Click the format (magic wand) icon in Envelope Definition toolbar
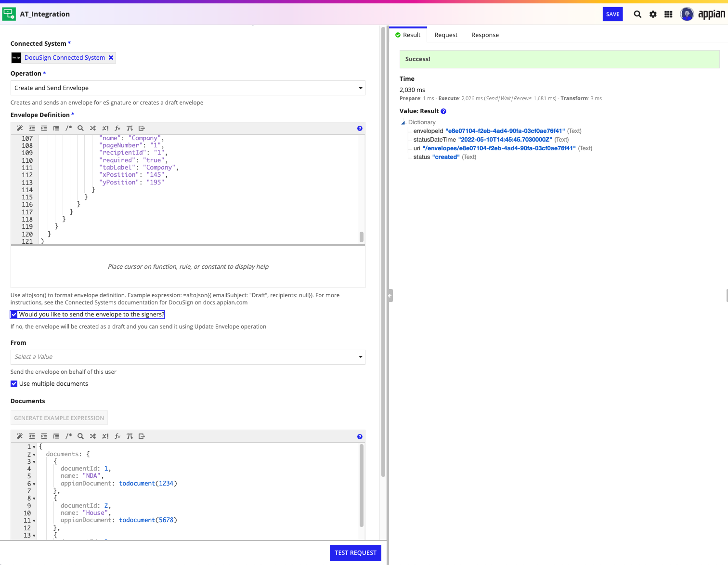This screenshot has height=565, width=728. (x=20, y=128)
